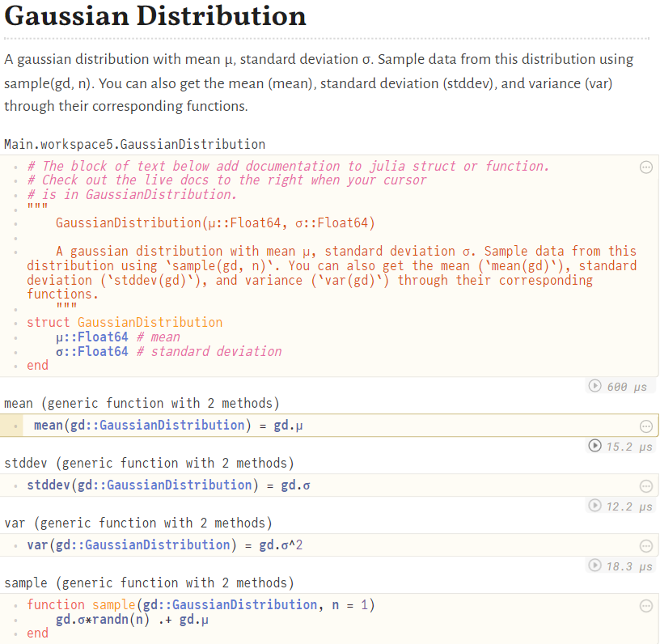Click the run icon next to 12.2 μs
Image resolution: width=660 pixels, height=644 pixels.
click(595, 505)
